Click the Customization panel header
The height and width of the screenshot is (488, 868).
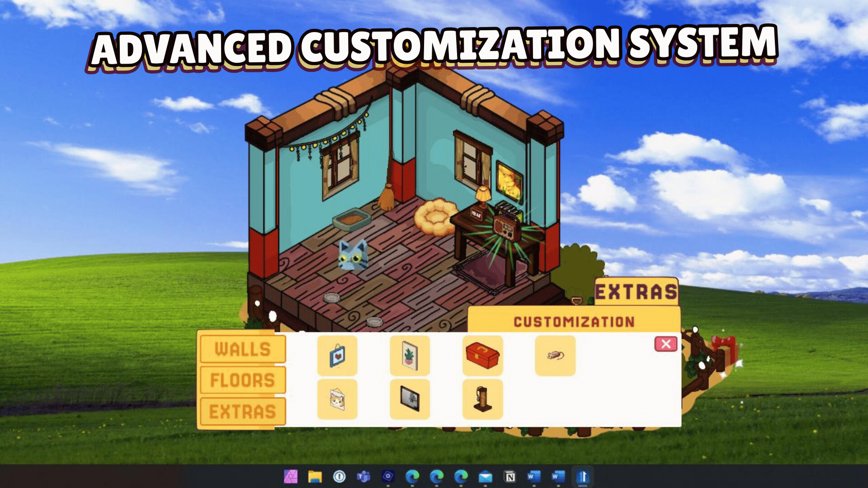(574, 322)
